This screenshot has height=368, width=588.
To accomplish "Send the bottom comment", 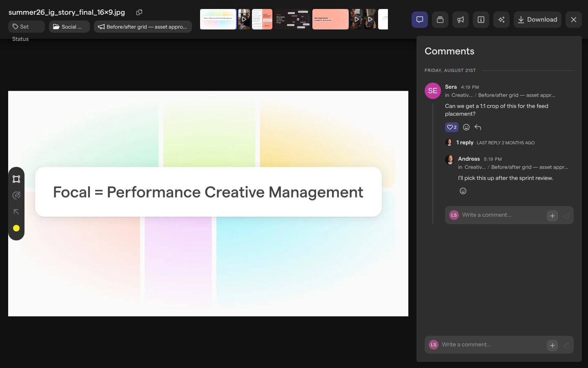I will 566,346.
